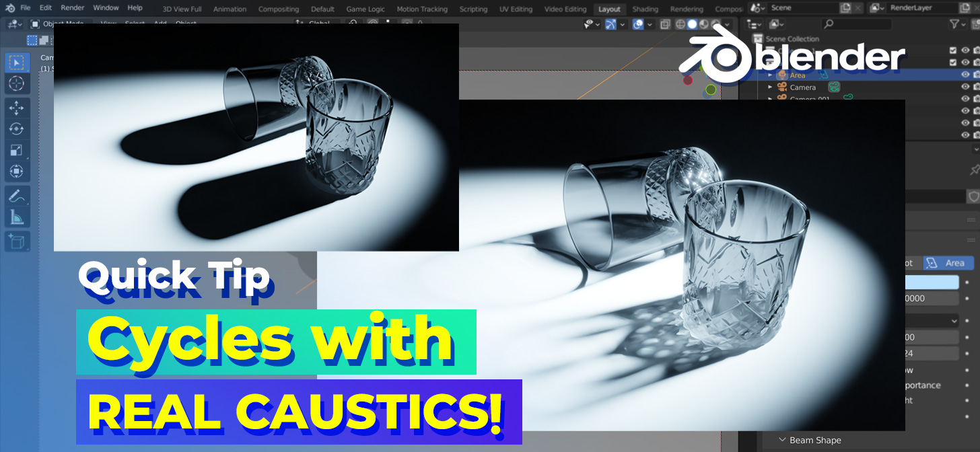Select the Select Box tool
This screenshot has width=980, height=452.
17,63
